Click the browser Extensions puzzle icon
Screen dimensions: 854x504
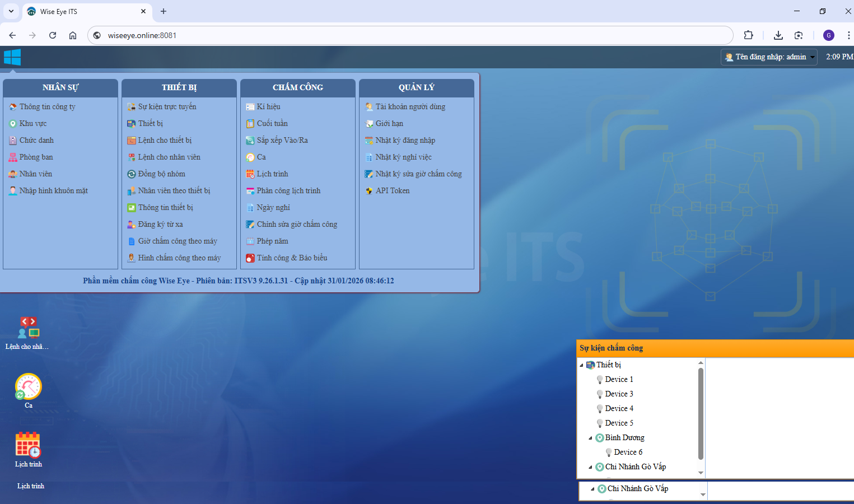[x=748, y=35]
